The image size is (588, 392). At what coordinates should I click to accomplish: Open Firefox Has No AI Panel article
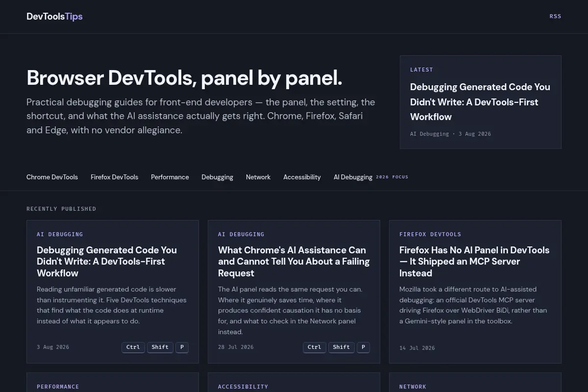[x=474, y=261]
